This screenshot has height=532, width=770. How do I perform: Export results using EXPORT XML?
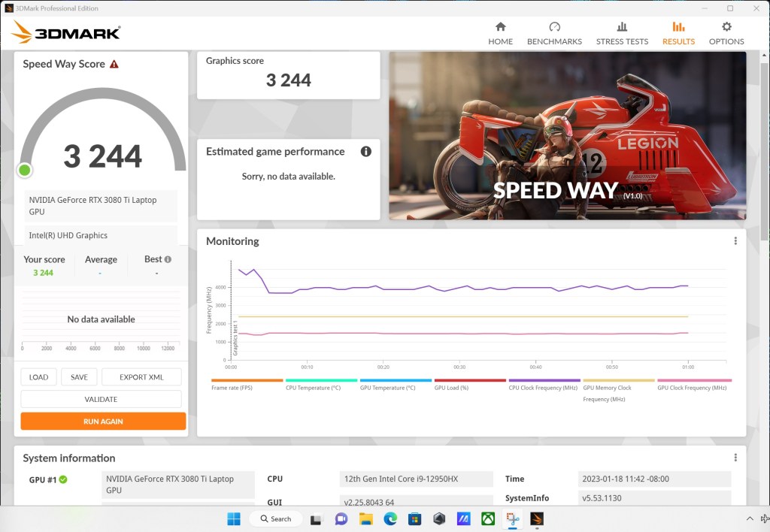[x=141, y=376]
